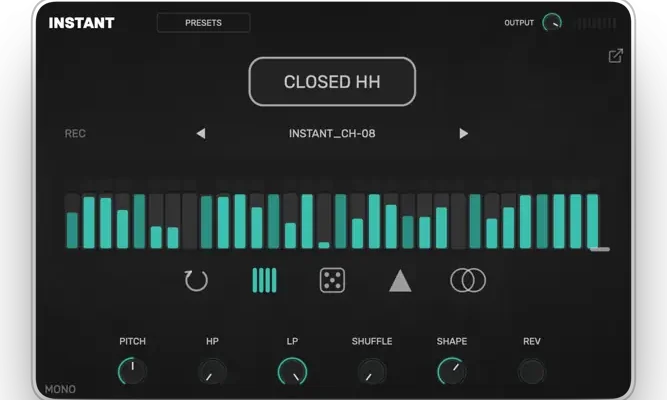
Task: Open the pop-out window icon
Action: 616,56
